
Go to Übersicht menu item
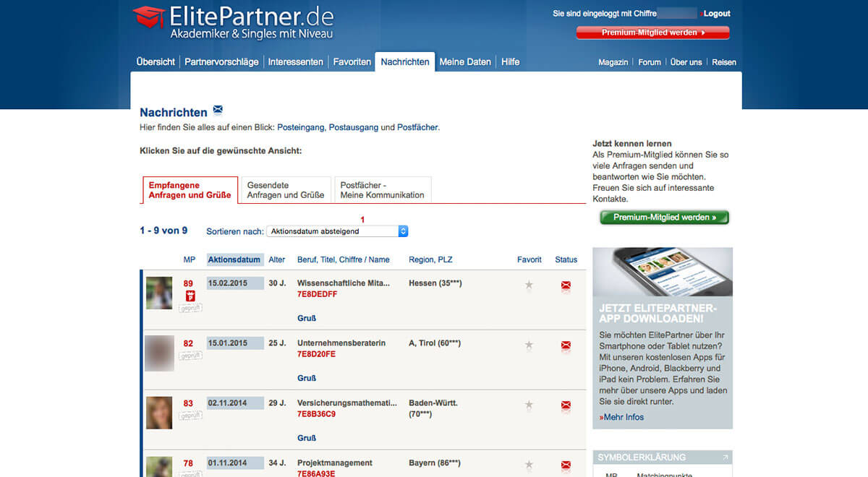click(x=156, y=62)
